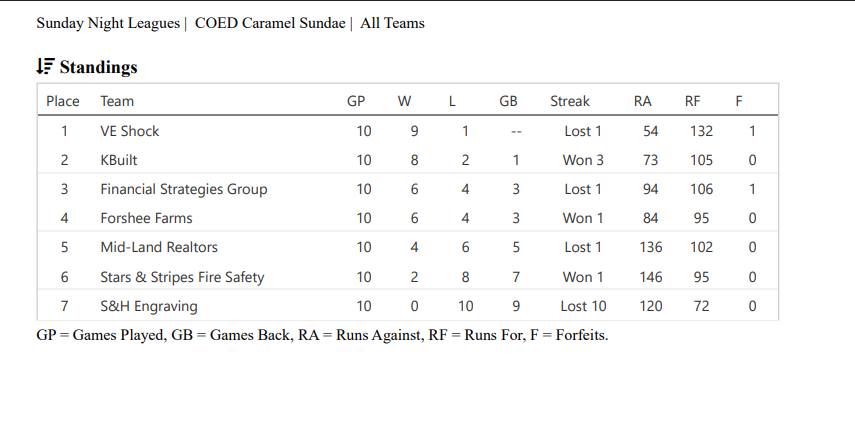Image resolution: width=855 pixels, height=444 pixels.
Task: Click the GP column header
Action: [x=356, y=101]
